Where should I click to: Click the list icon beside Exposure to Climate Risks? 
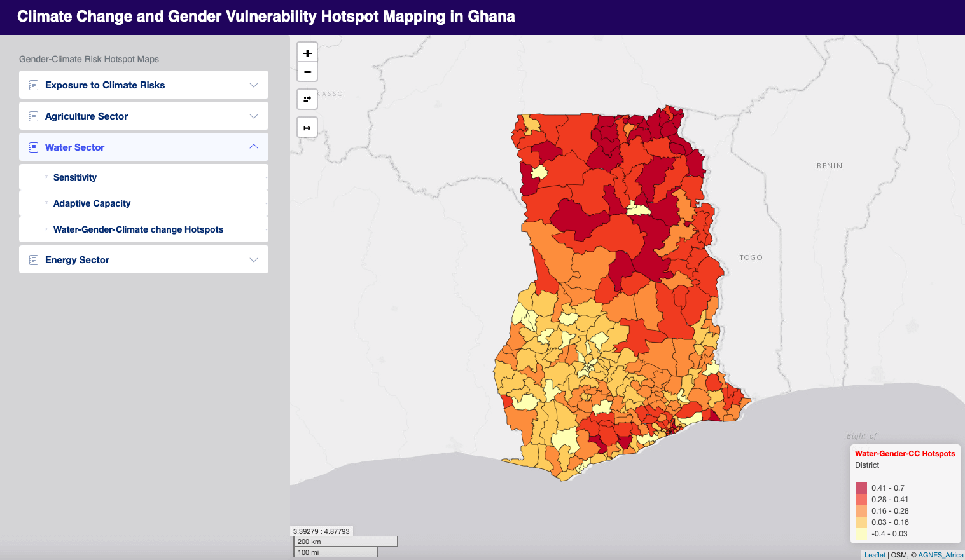32,84
